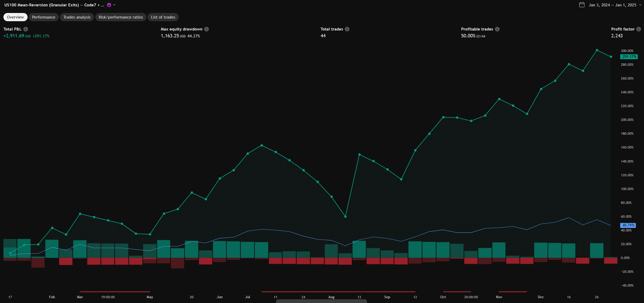Image resolution: width=644 pixels, height=303 pixels.
Task: Switch to the Performance tab
Action: pos(43,17)
